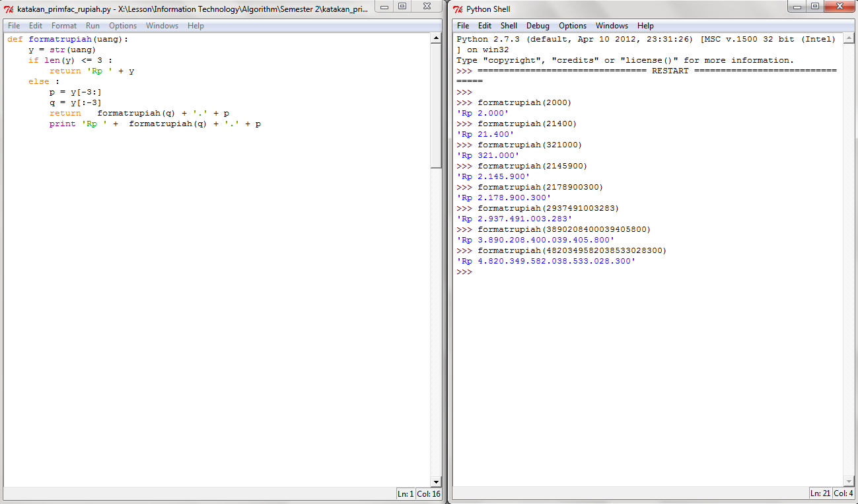Open the Options menu in the editor window
Viewport: 858px width, 504px height.
pyautogui.click(x=123, y=26)
